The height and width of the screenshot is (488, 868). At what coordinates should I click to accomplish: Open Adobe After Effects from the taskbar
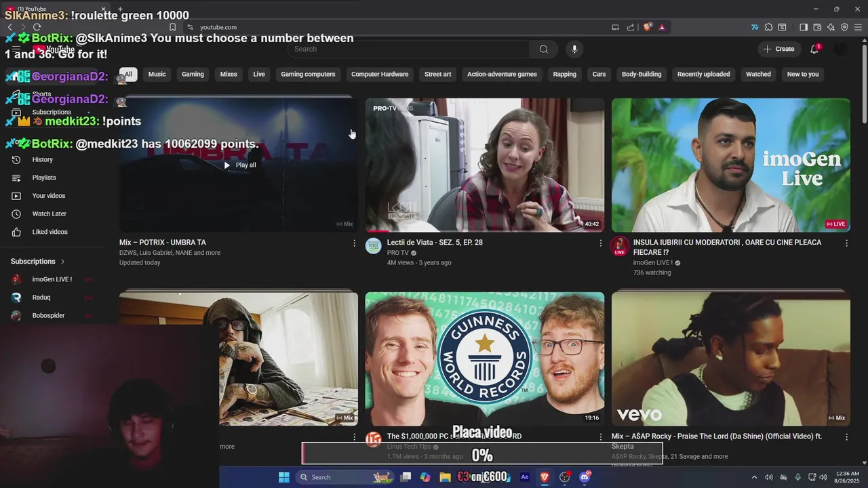tap(524, 477)
